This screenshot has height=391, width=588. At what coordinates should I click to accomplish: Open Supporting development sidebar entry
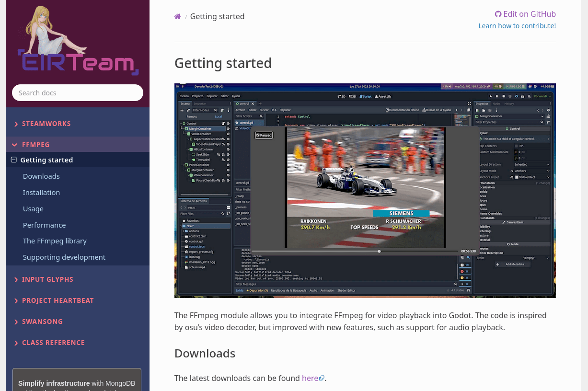[x=64, y=257]
